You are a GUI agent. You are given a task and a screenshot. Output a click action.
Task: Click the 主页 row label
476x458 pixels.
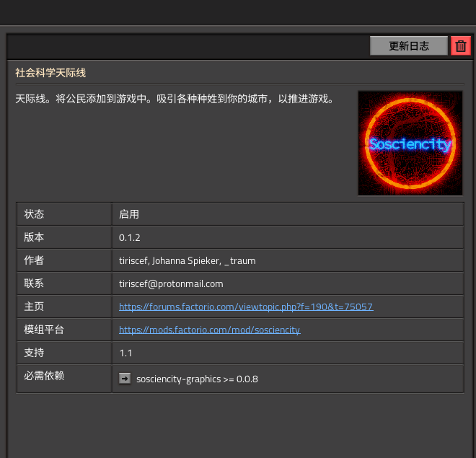(34, 307)
